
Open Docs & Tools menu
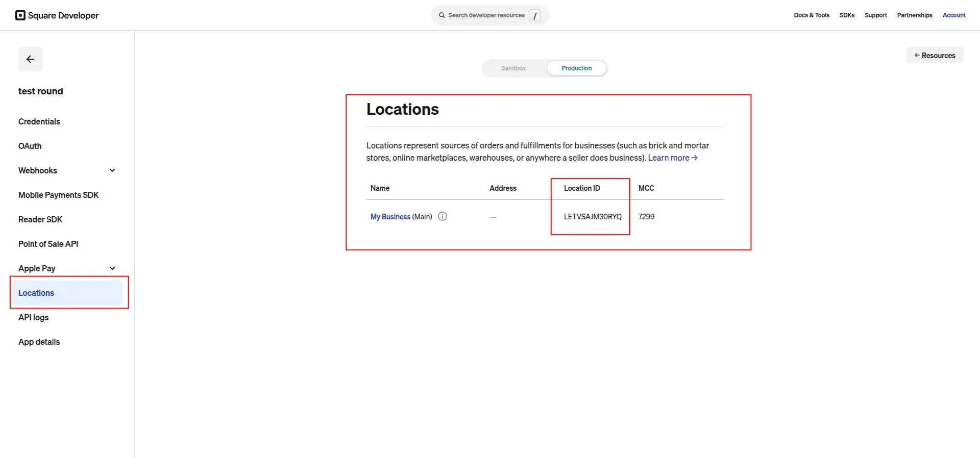(812, 15)
